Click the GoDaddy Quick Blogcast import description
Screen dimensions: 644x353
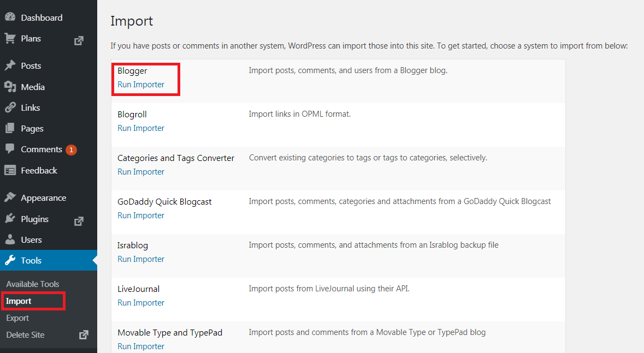[400, 201]
